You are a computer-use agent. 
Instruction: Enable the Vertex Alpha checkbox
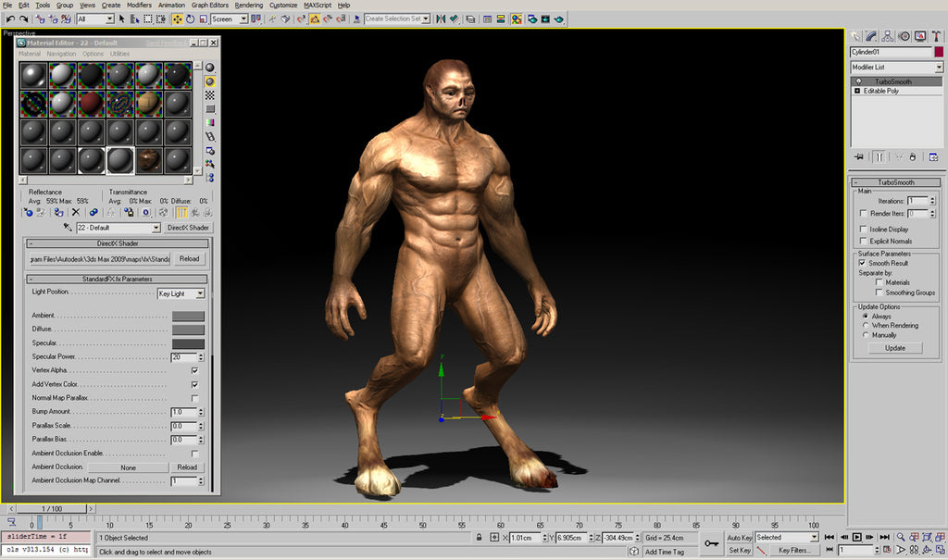point(194,369)
